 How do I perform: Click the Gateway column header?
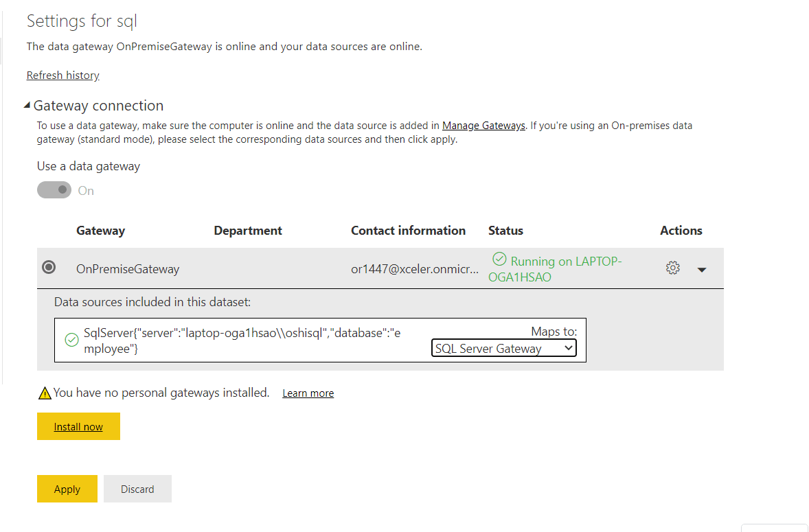[100, 231]
